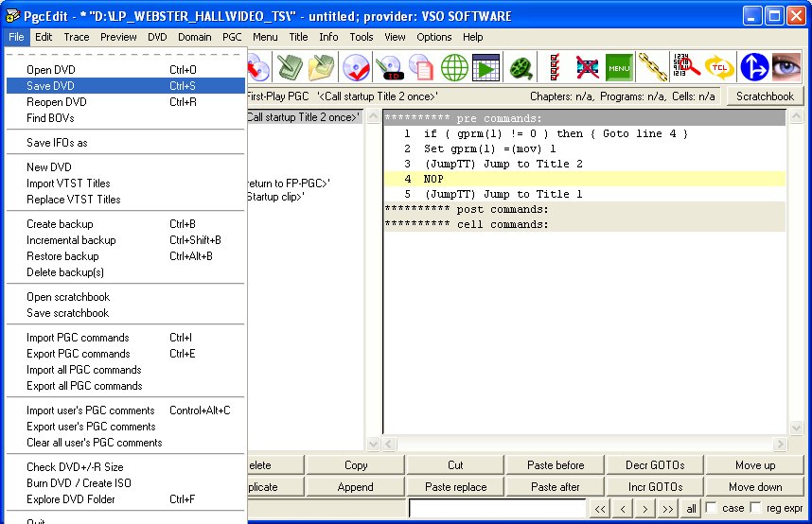Click the red checklist icon

click(x=555, y=68)
